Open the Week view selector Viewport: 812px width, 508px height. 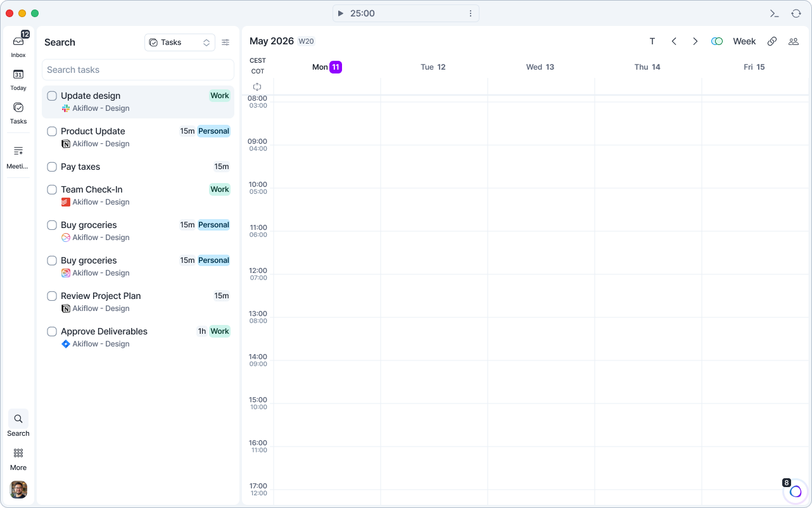[744, 41]
